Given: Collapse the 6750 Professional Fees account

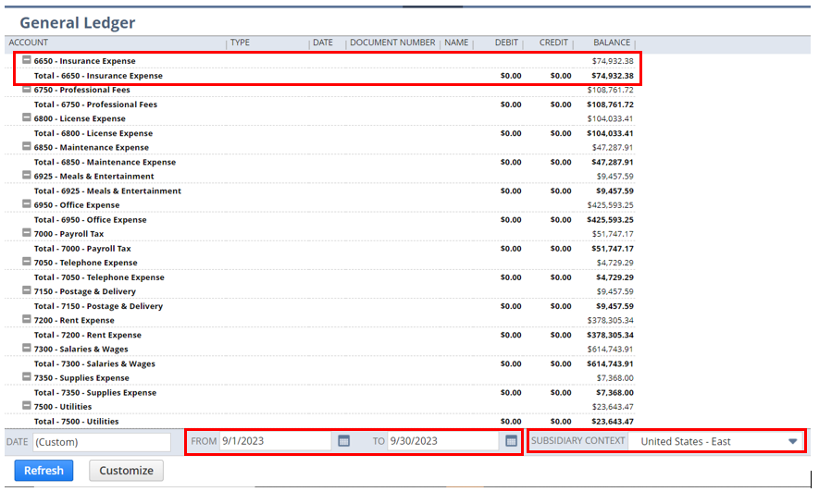Looking at the screenshot, I should coord(27,90).
